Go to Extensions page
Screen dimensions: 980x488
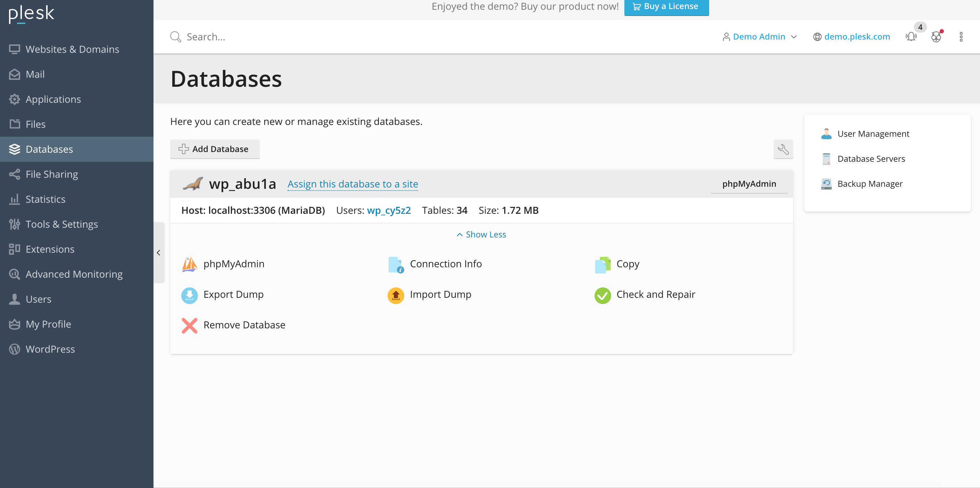[x=76, y=249]
